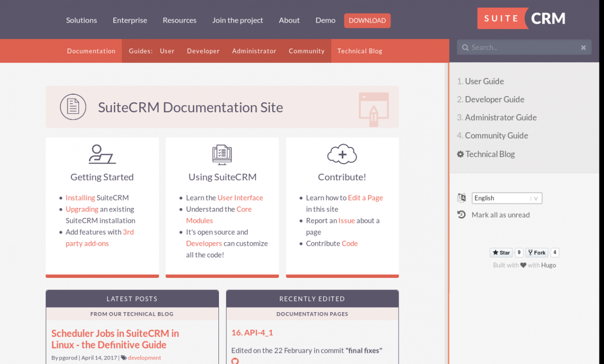Image resolution: width=604 pixels, height=364 pixels.
Task: Click the Getting Started laptop icon
Action: click(x=102, y=155)
